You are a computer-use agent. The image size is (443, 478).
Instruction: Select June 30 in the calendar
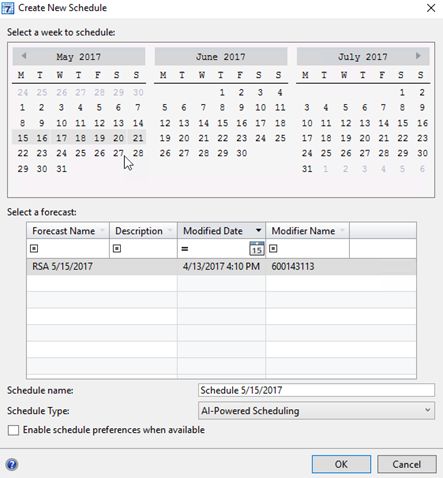click(x=242, y=153)
